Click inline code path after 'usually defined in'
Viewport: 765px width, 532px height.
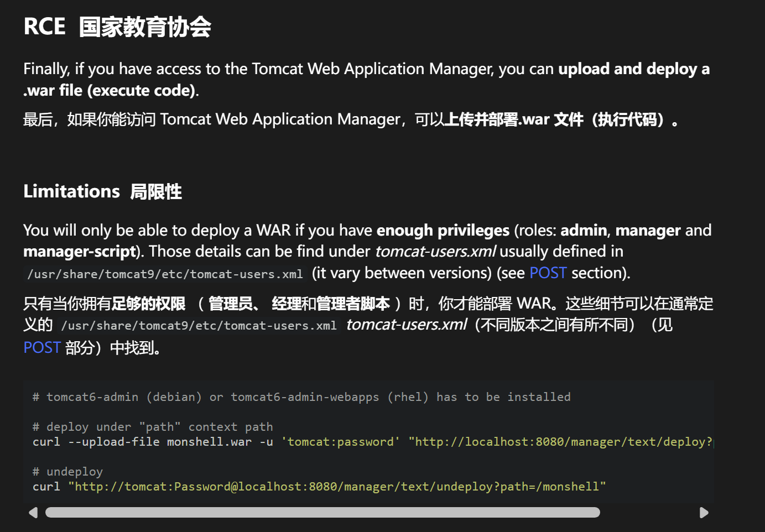[x=165, y=274]
